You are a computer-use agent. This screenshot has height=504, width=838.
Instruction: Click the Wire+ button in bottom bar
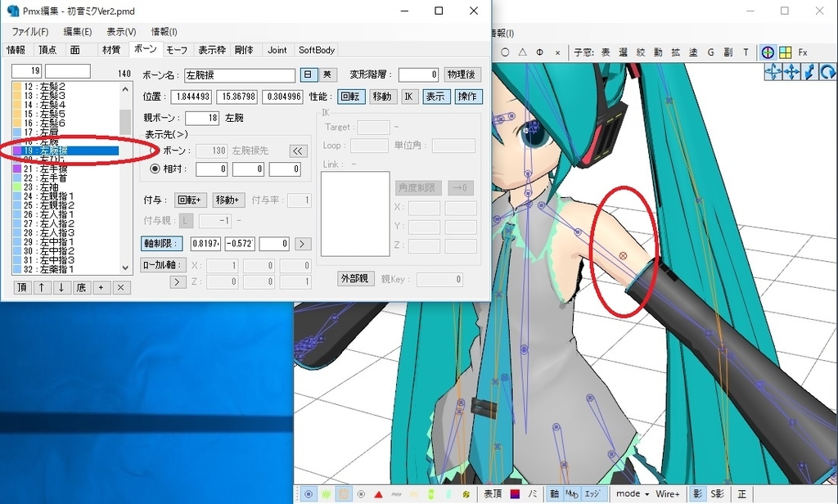[668, 494]
